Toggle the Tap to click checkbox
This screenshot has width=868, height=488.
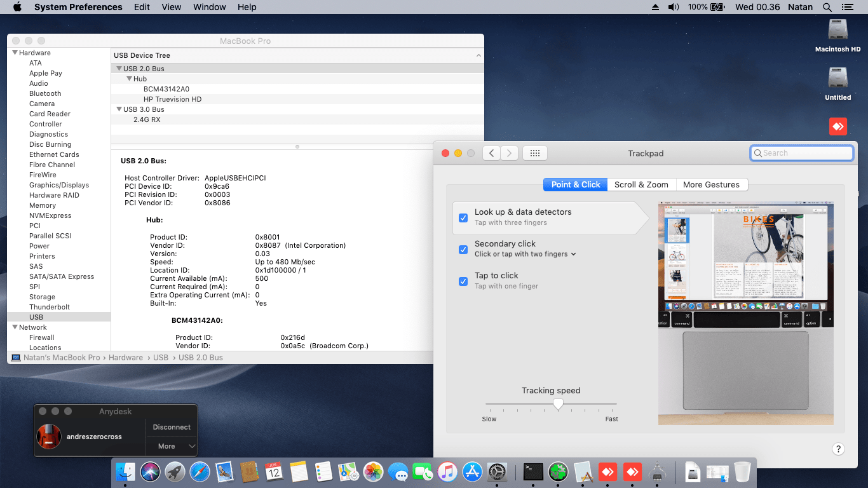[463, 281]
